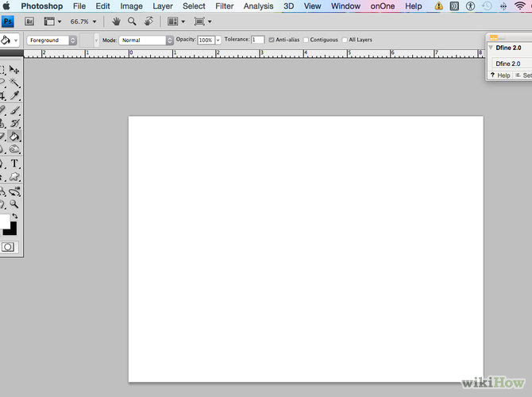The width and height of the screenshot is (532, 397).
Task: Click the Dfine 2.0 button
Action: 512,64
